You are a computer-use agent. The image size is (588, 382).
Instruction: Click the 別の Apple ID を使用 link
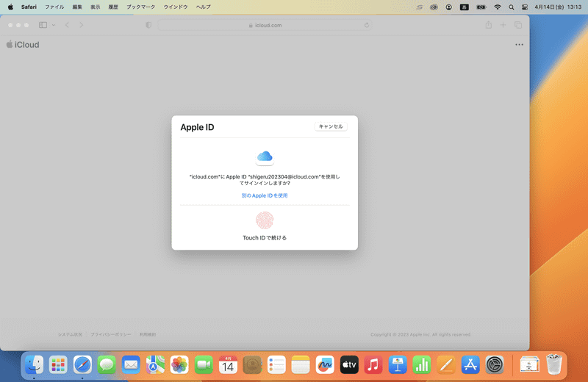coord(265,195)
